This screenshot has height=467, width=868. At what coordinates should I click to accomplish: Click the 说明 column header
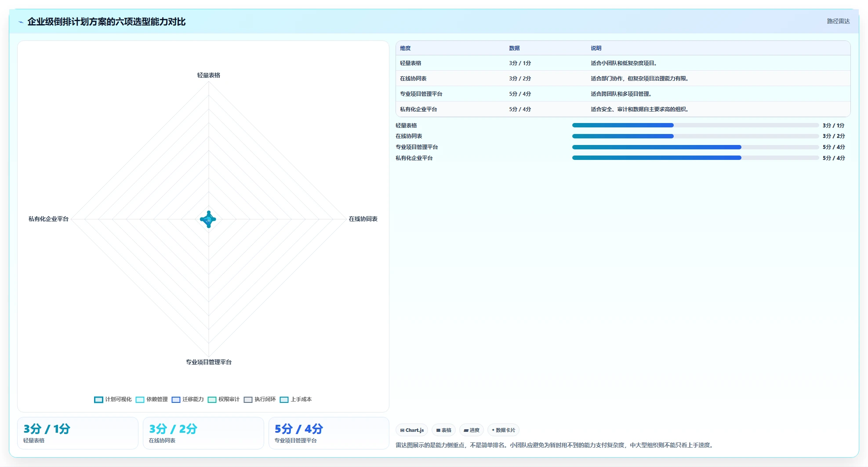596,48
